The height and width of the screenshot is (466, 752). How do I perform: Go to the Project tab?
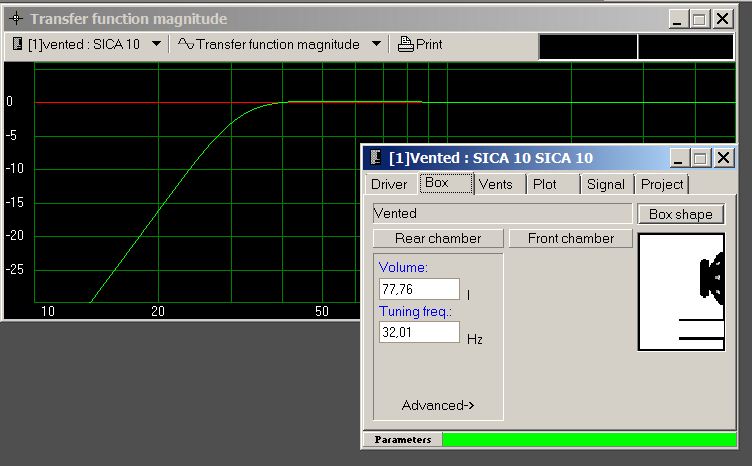coord(662,184)
